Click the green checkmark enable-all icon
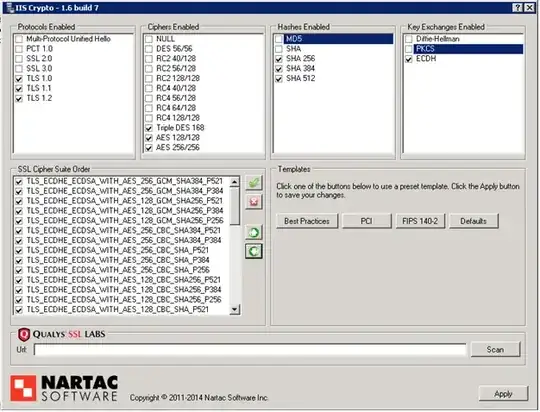Viewport: 540px width, 412px height. click(254, 183)
